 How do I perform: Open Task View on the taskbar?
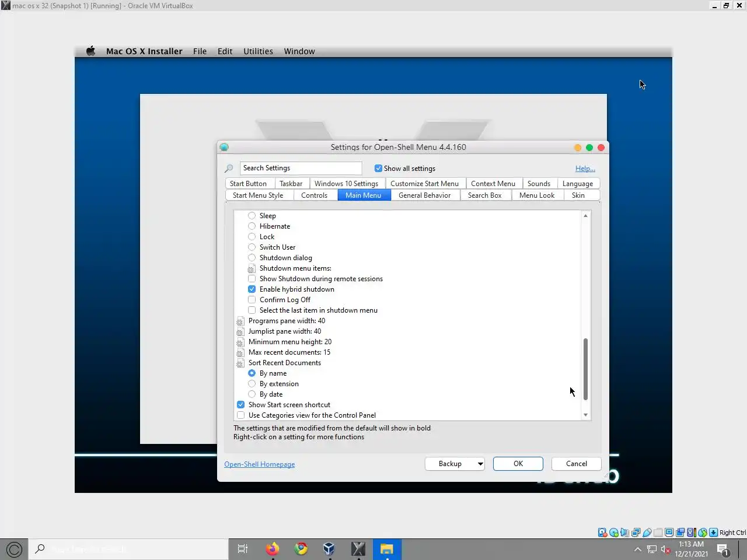click(243, 549)
